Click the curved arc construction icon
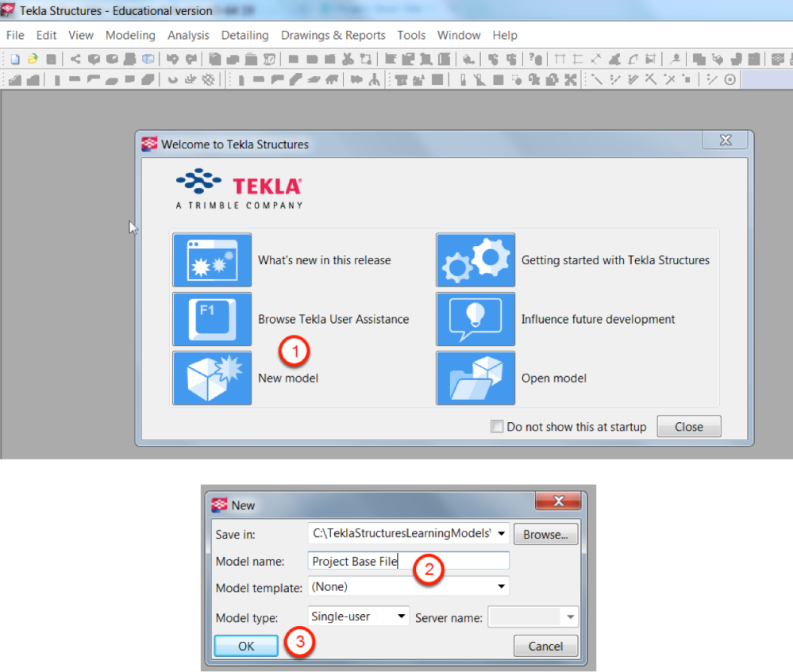This screenshot has width=793, height=672. (633, 60)
